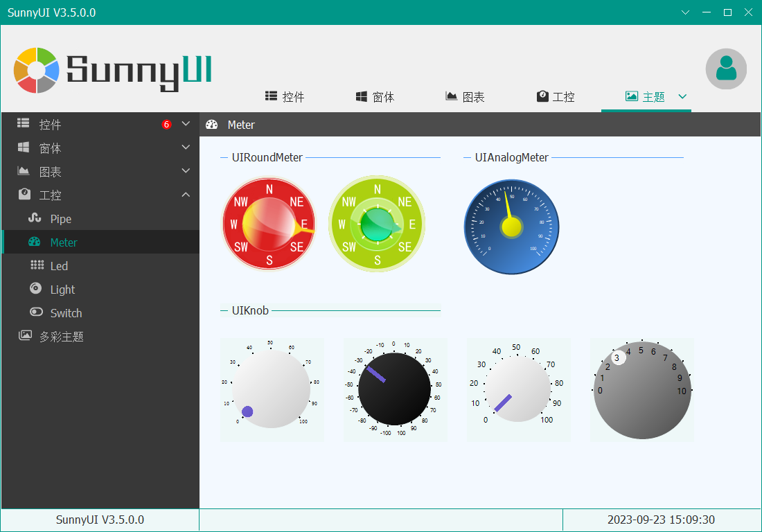Click the Pipe item icon in sidebar
This screenshot has height=532, width=762.
[35, 218]
